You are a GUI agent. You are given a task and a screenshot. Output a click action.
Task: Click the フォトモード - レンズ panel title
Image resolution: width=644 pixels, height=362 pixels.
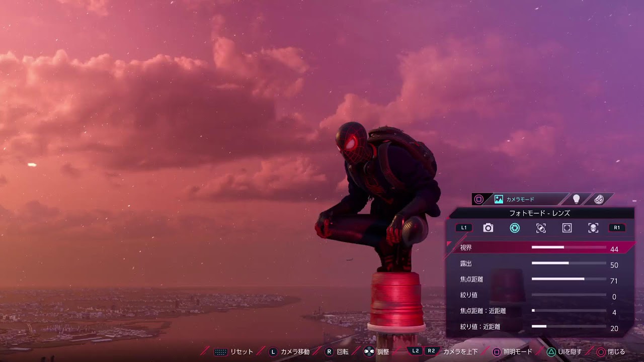[540, 213]
